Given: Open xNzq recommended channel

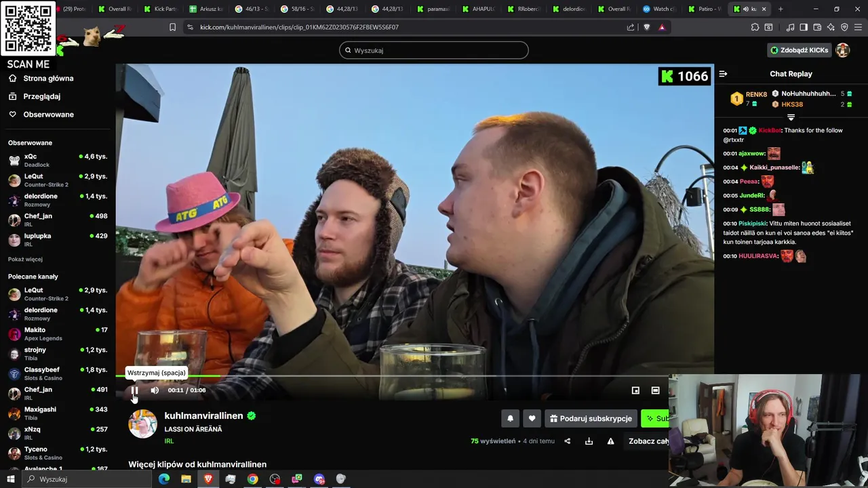Looking at the screenshot, I should [57, 432].
